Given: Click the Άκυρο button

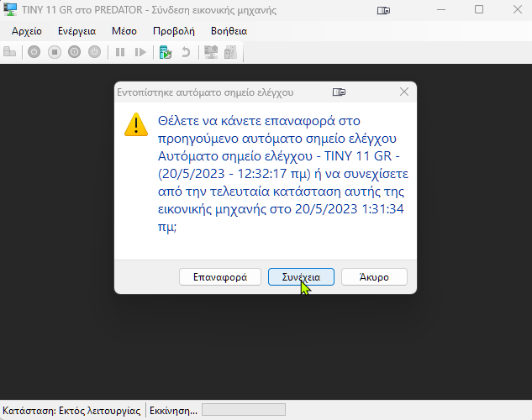Looking at the screenshot, I should tap(374, 277).
